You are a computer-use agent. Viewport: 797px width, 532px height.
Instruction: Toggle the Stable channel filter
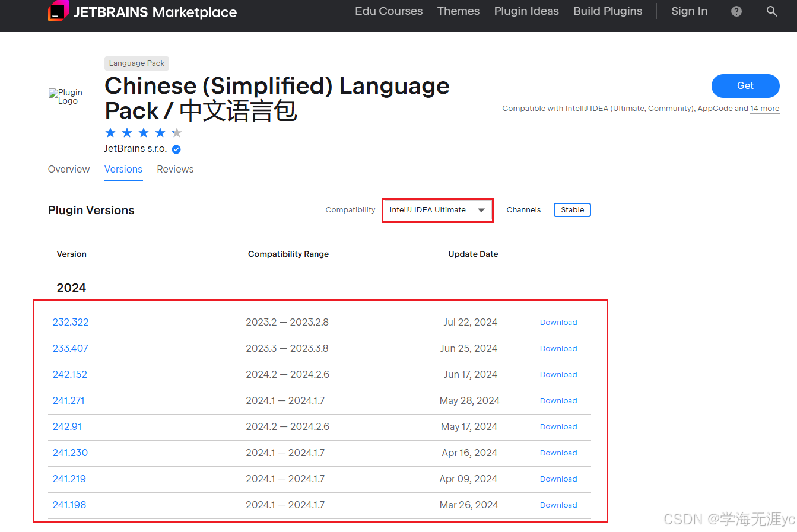572,210
